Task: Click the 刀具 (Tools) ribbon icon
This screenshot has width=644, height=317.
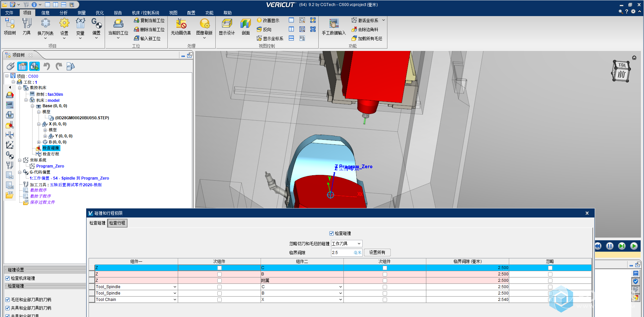Action: [x=26, y=26]
